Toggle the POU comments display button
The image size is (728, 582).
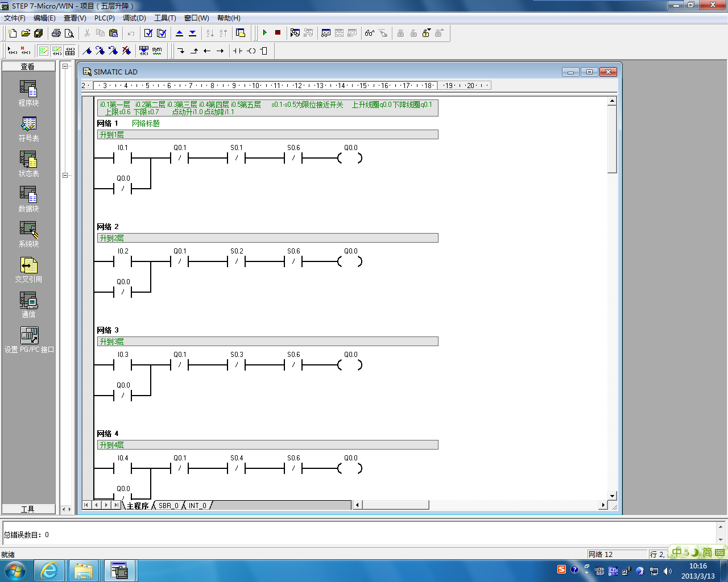44,51
